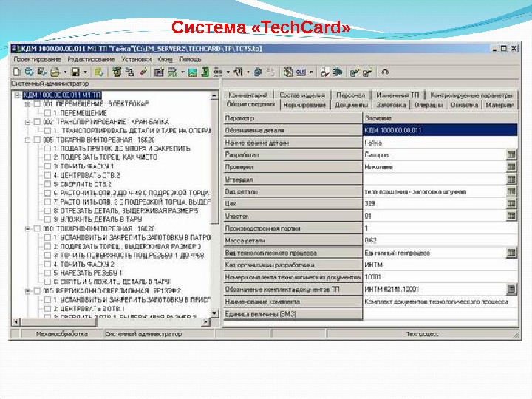
Task: Click the tree panel scroll-down arrow
Action: (x=214, y=313)
